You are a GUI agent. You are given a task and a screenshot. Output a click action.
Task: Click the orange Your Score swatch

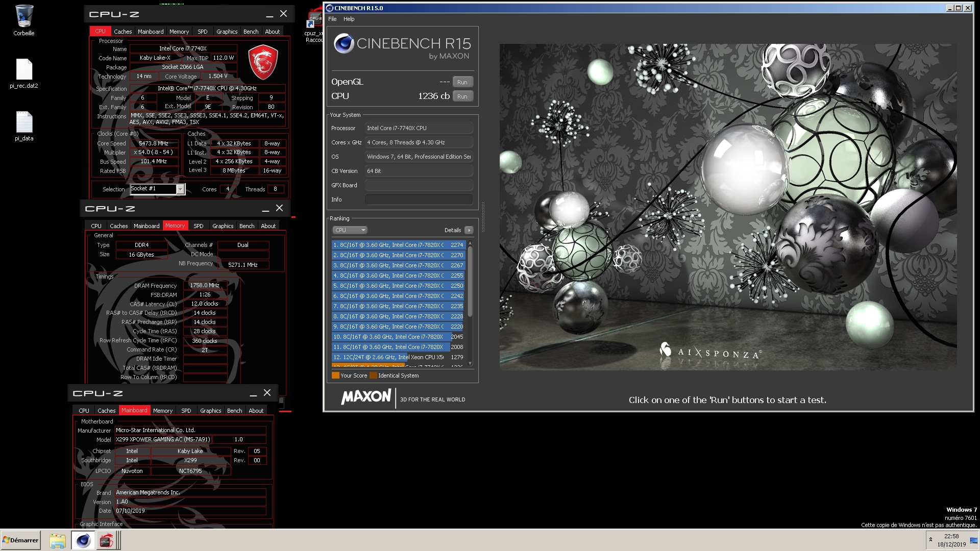click(335, 375)
